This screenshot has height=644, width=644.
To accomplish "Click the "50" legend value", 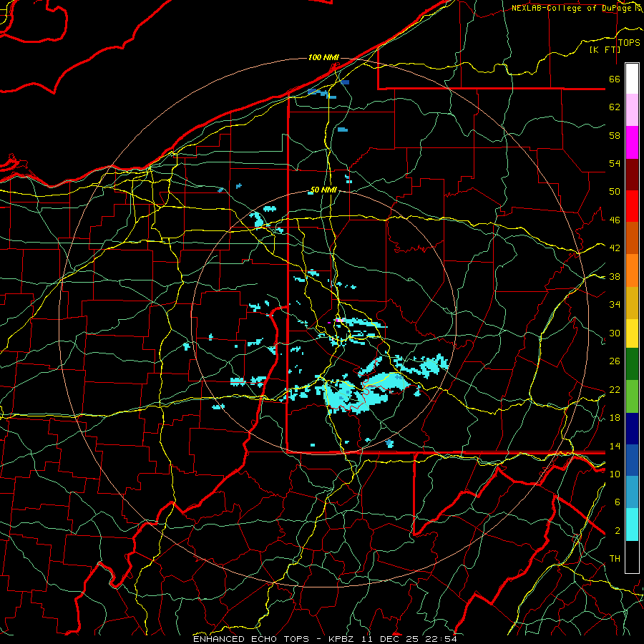I will [615, 192].
